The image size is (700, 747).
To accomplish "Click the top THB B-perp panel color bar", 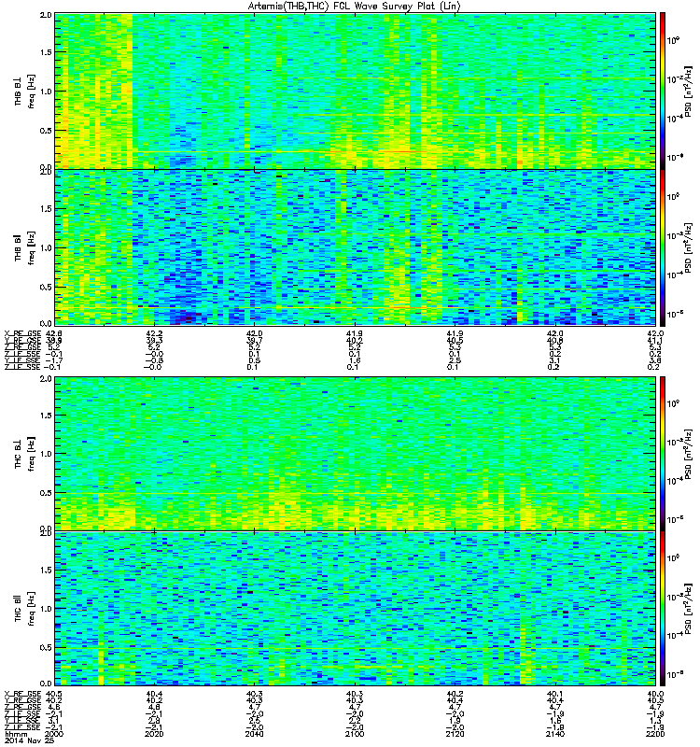I will 663,91.
